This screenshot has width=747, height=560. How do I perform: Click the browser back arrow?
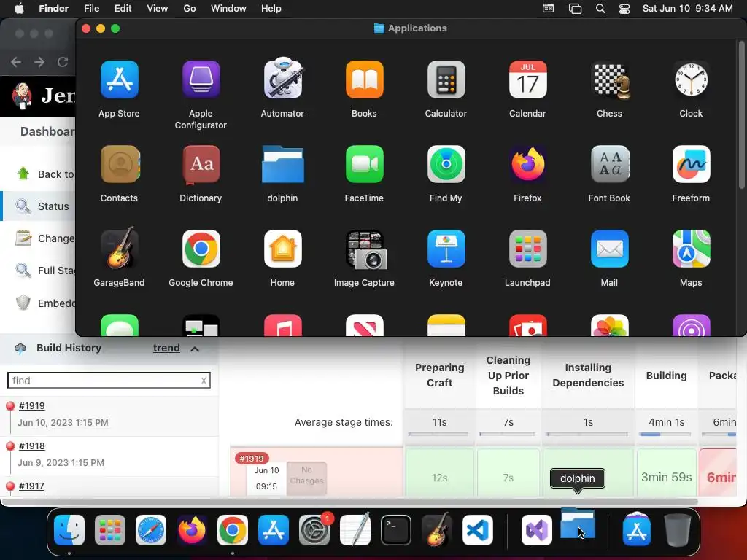16,62
